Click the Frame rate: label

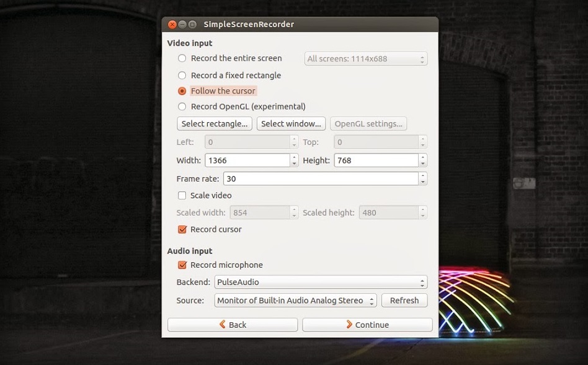(198, 178)
